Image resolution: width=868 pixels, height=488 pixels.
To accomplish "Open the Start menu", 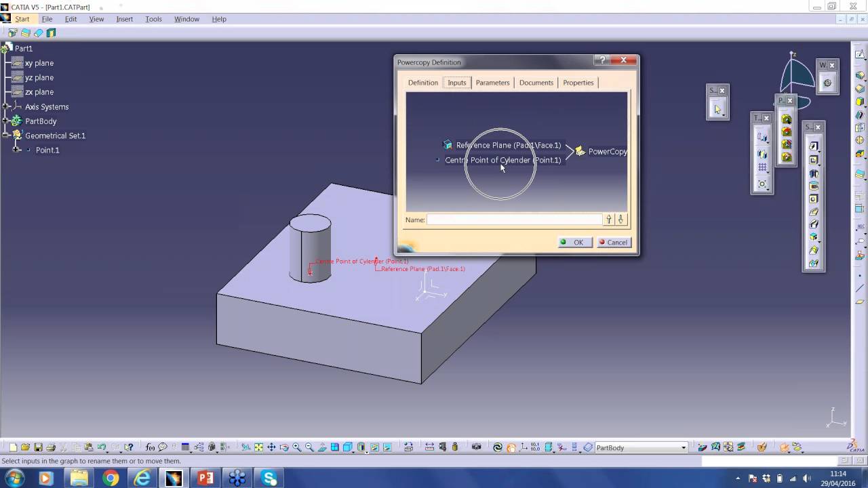I will [x=22, y=19].
